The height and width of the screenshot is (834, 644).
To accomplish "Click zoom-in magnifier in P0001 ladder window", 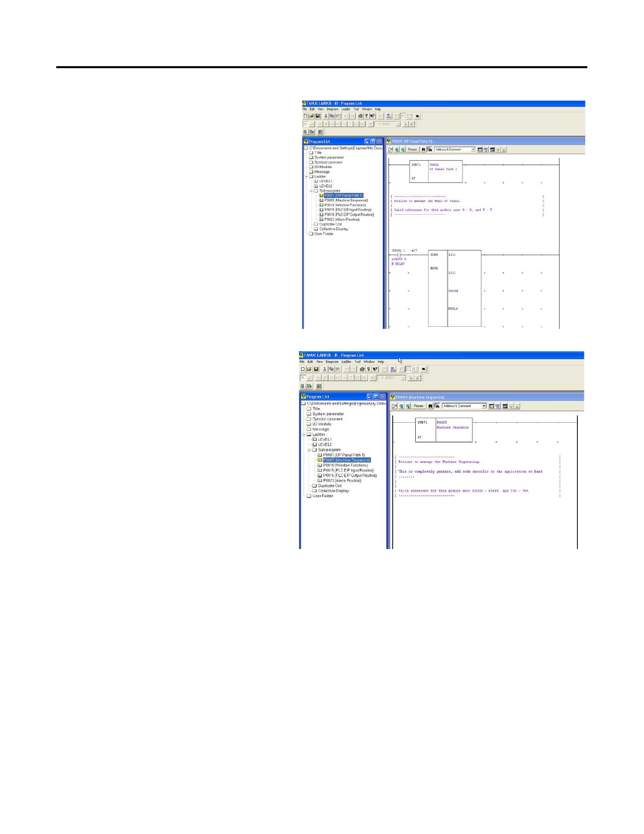I will click(x=397, y=149).
